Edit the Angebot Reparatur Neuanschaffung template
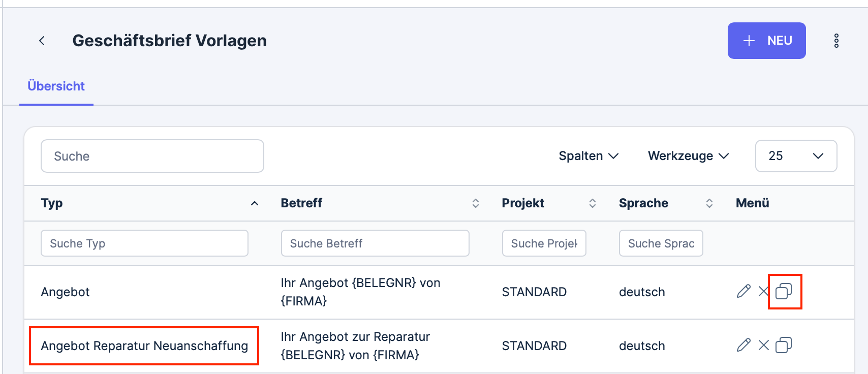The image size is (868, 374). [x=743, y=345]
